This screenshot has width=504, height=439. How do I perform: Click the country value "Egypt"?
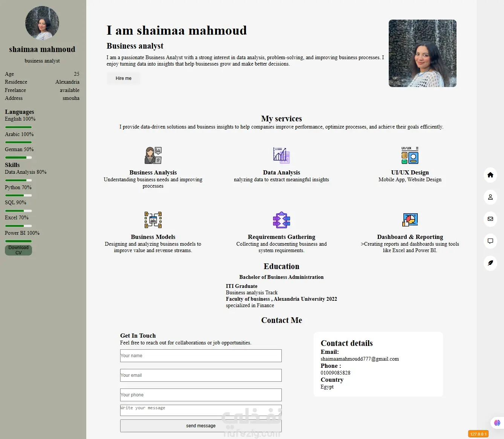click(x=327, y=387)
